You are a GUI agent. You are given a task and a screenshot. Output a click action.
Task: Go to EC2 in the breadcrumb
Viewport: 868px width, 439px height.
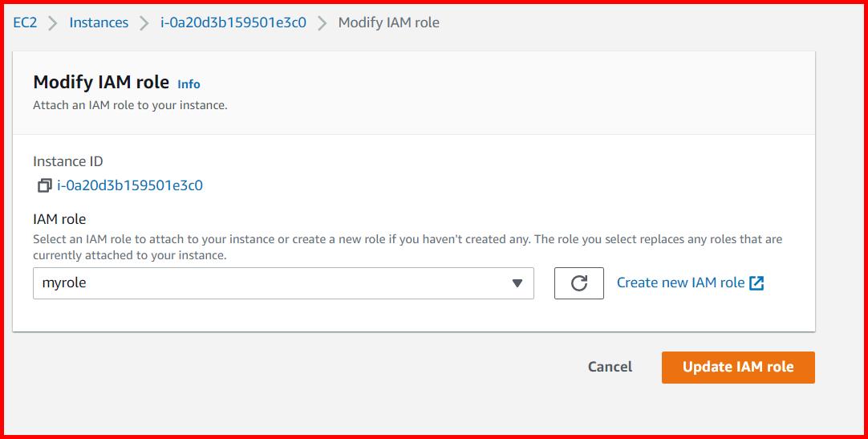[x=25, y=22]
